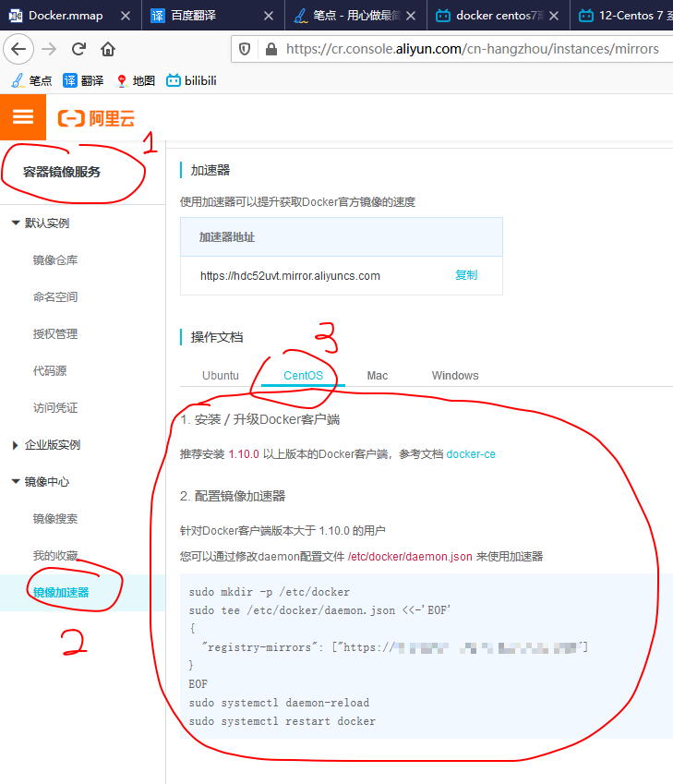Select the Windows documentation tab

click(455, 376)
